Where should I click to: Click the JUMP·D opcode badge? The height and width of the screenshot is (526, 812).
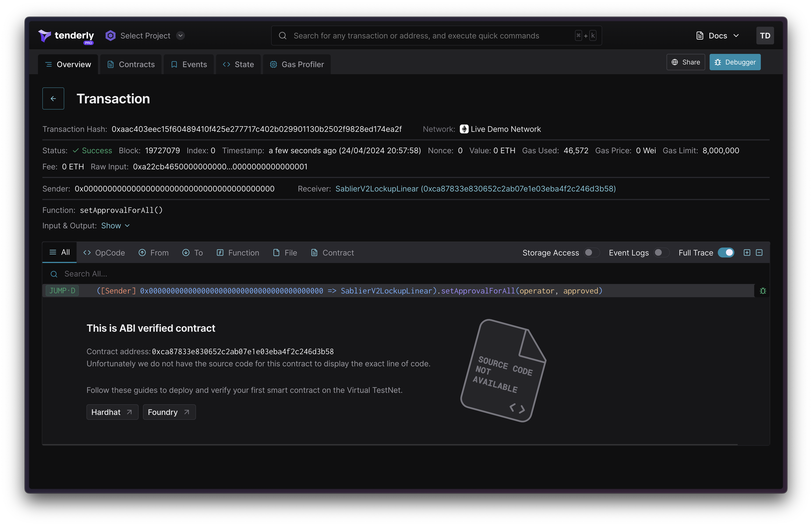(x=62, y=291)
